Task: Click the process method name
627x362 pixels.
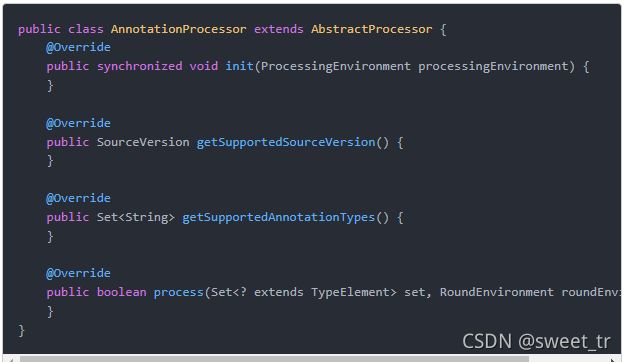Action: (x=178, y=292)
